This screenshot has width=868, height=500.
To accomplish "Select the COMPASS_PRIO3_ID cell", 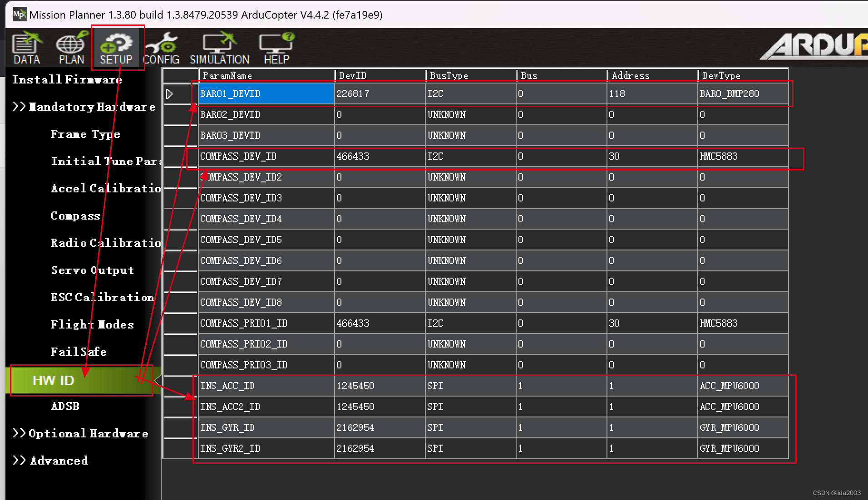I will tap(266, 365).
